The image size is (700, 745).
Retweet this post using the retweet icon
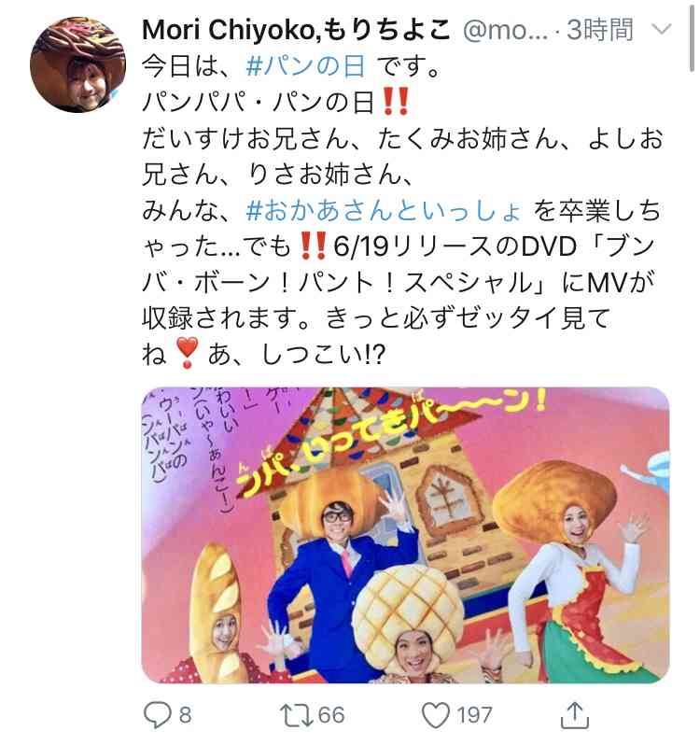[295, 715]
